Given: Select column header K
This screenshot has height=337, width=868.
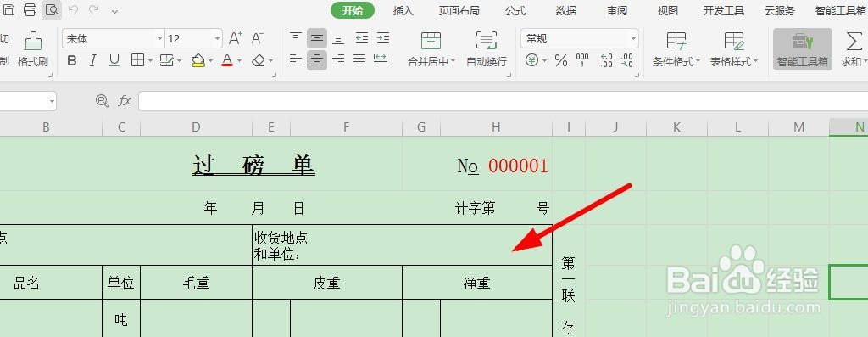Looking at the screenshot, I should click(x=676, y=127).
